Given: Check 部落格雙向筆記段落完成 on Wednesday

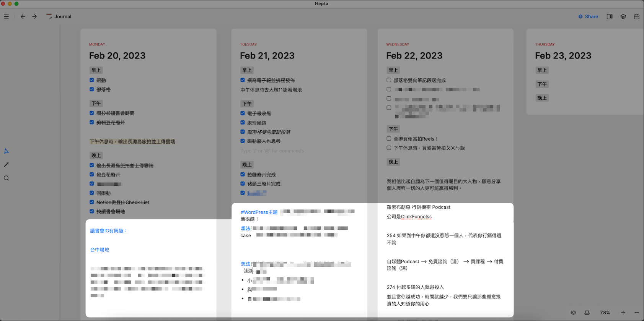Looking at the screenshot, I should tap(389, 80).
